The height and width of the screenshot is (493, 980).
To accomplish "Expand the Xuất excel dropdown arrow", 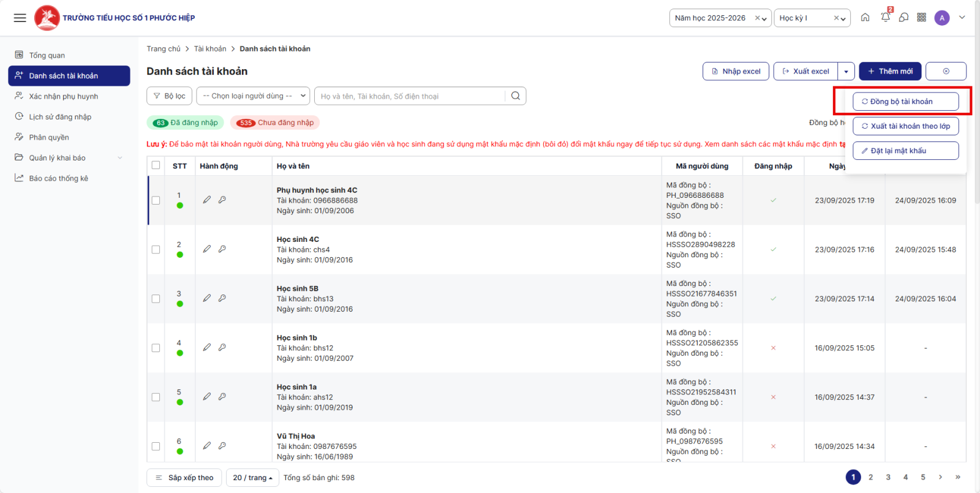I will click(x=846, y=72).
